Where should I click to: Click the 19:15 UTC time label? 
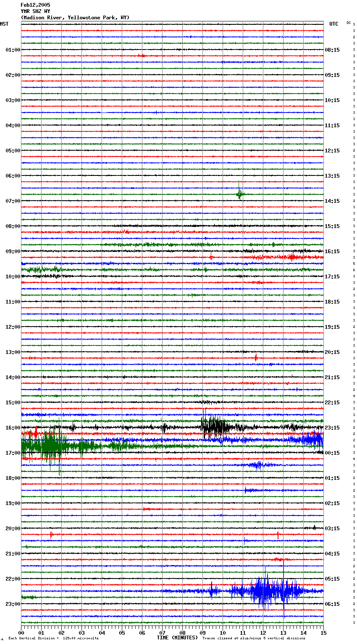click(x=332, y=327)
